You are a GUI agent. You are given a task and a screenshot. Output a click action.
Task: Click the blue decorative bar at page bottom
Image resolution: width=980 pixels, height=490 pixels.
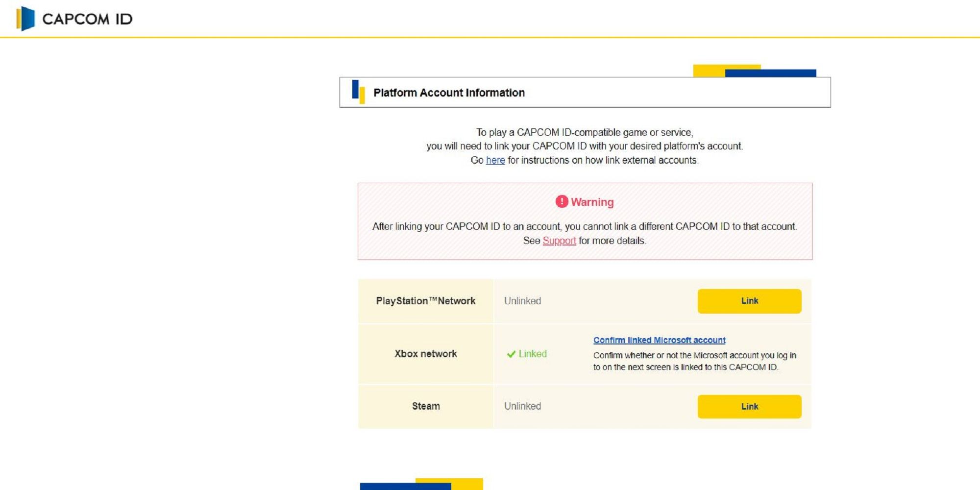[405, 487]
